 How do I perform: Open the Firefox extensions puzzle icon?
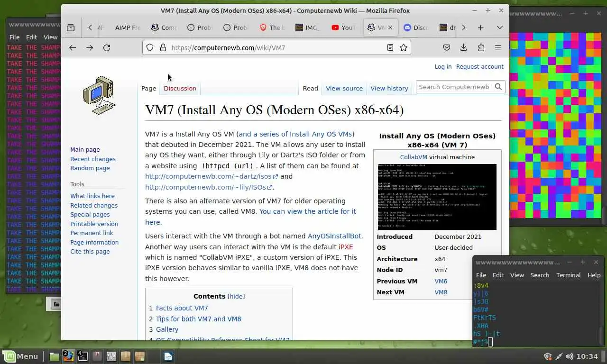point(481,47)
